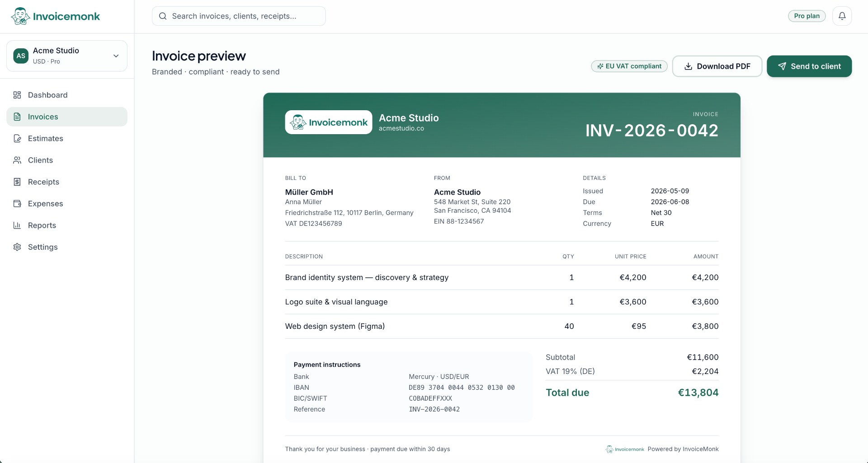
Task: Open the Dashboard menu item
Action: pos(67,95)
